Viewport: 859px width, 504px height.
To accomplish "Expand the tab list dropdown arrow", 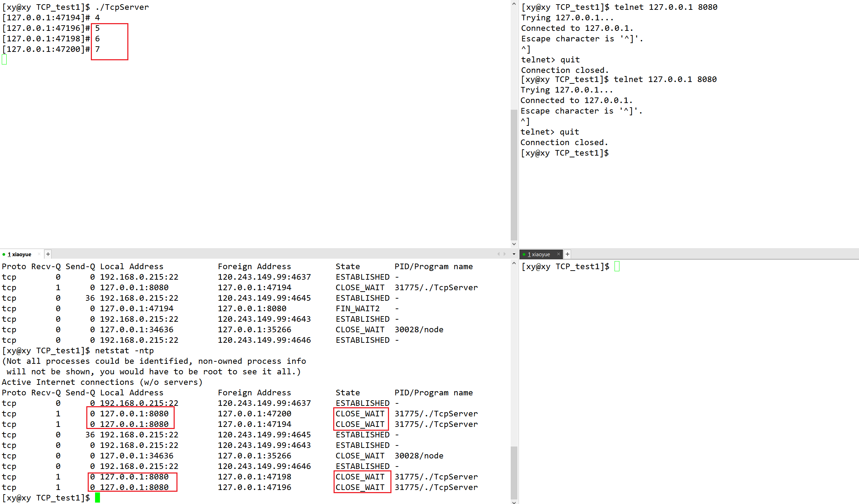I will click(x=514, y=254).
